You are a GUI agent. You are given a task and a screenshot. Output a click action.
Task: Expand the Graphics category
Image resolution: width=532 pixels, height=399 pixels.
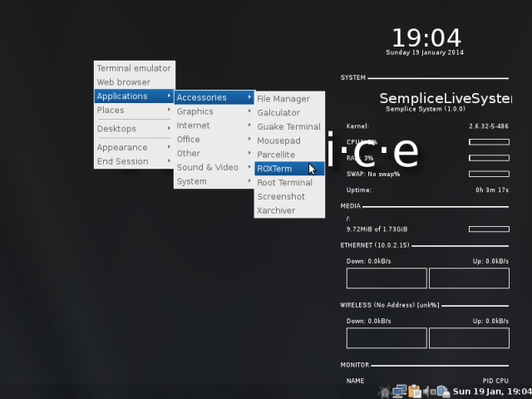point(214,111)
